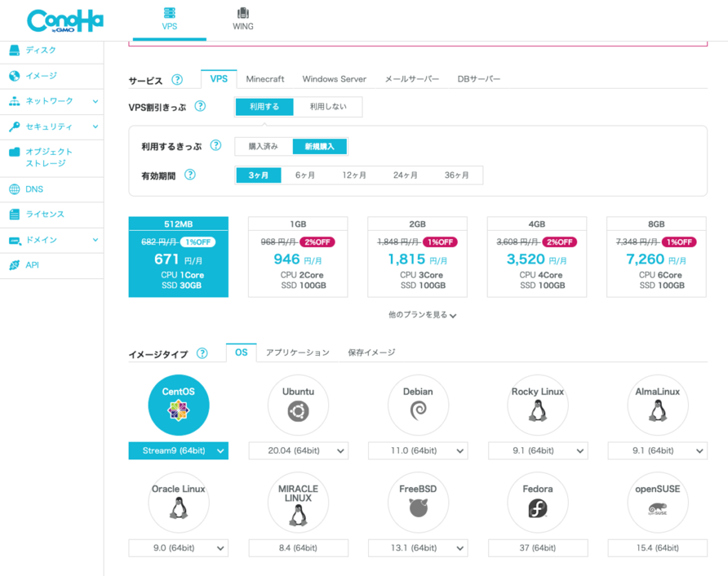Switch to the Minecraft service tab
Screen dimensions: 728x576
coord(265,79)
